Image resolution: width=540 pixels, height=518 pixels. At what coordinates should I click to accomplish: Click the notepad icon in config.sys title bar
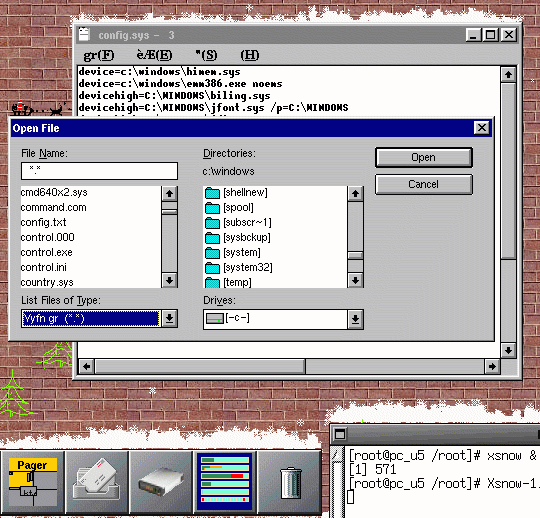click(84, 35)
